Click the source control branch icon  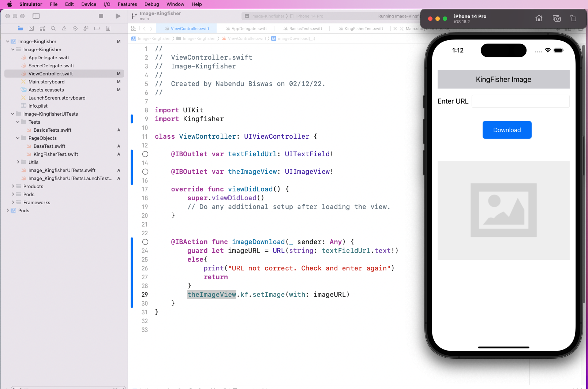[134, 16]
